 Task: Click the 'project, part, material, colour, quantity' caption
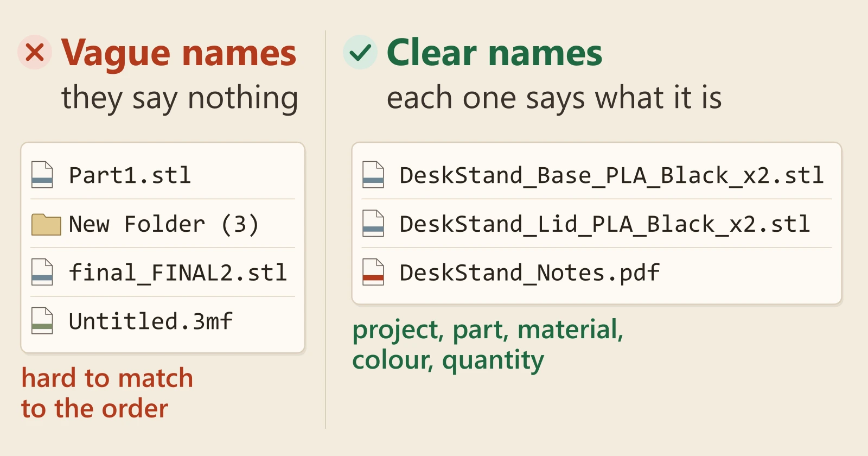488,345
